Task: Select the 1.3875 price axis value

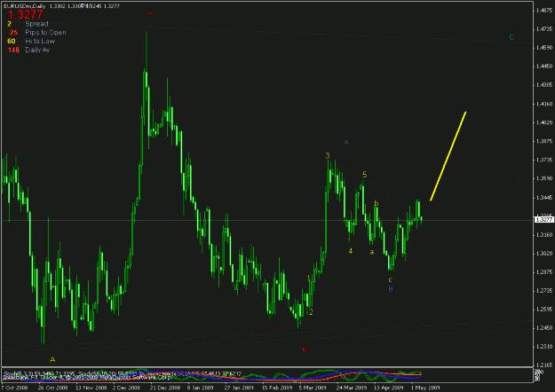Action: pos(544,141)
